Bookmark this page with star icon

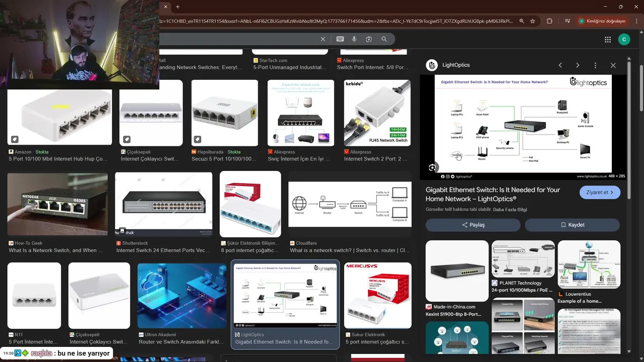point(533,21)
